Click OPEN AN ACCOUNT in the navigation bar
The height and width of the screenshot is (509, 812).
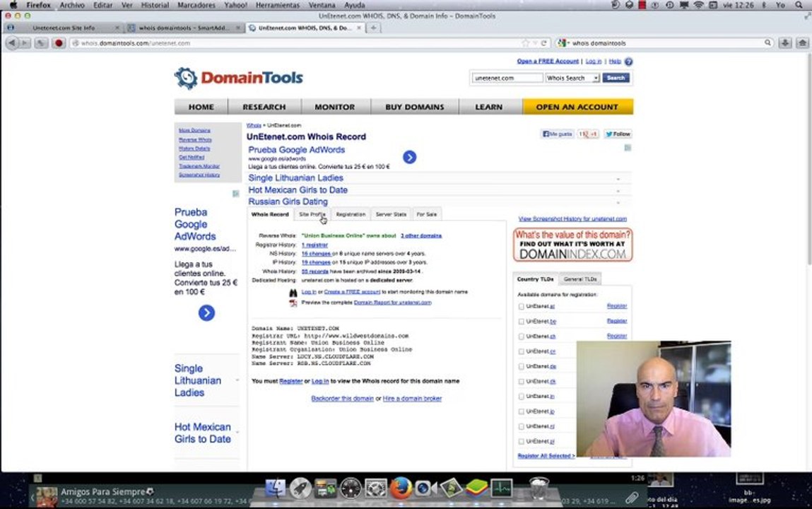tap(577, 107)
